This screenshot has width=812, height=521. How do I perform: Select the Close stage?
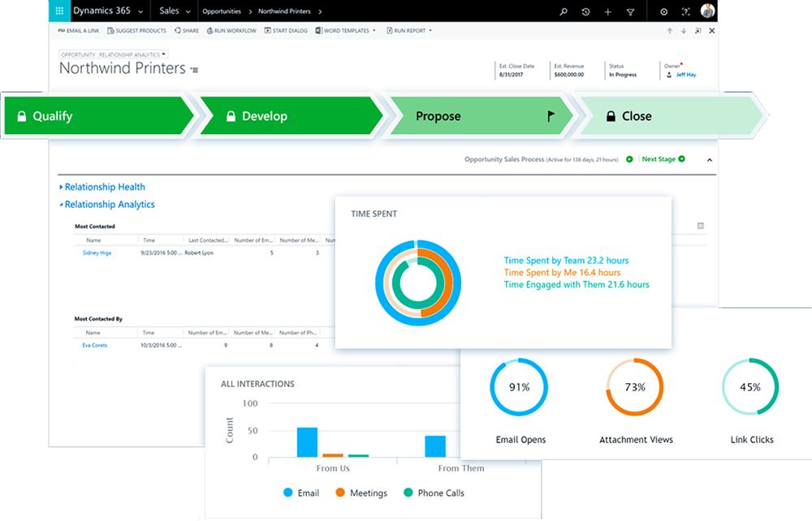671,116
